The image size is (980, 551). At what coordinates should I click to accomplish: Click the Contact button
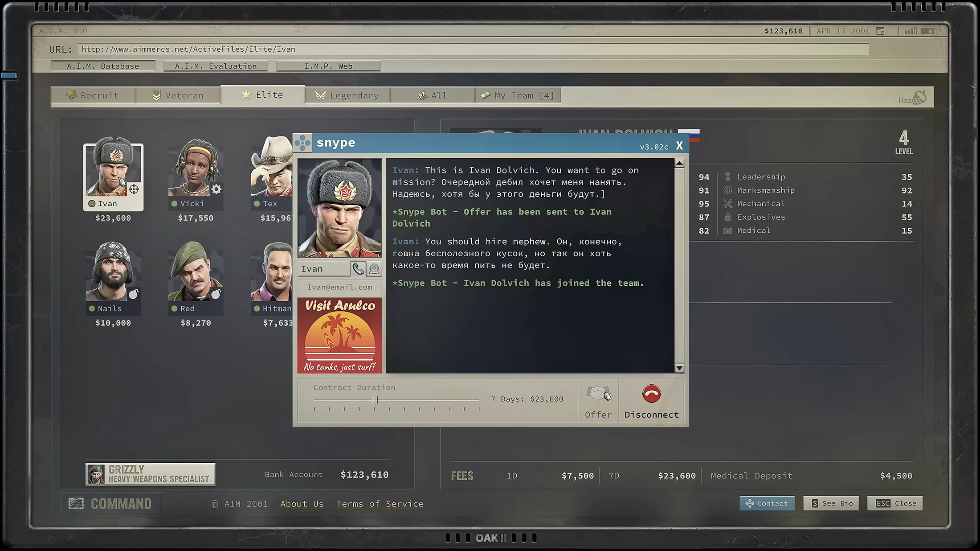[767, 503]
